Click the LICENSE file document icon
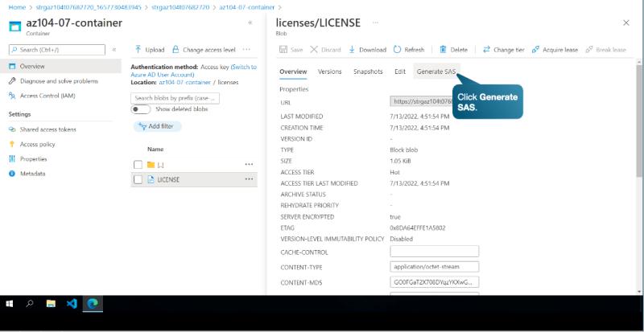Viewport: 644px width, 332px height. (151, 180)
